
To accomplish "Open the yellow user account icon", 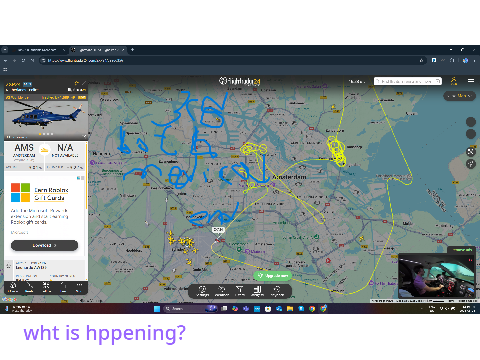I will click(454, 81).
